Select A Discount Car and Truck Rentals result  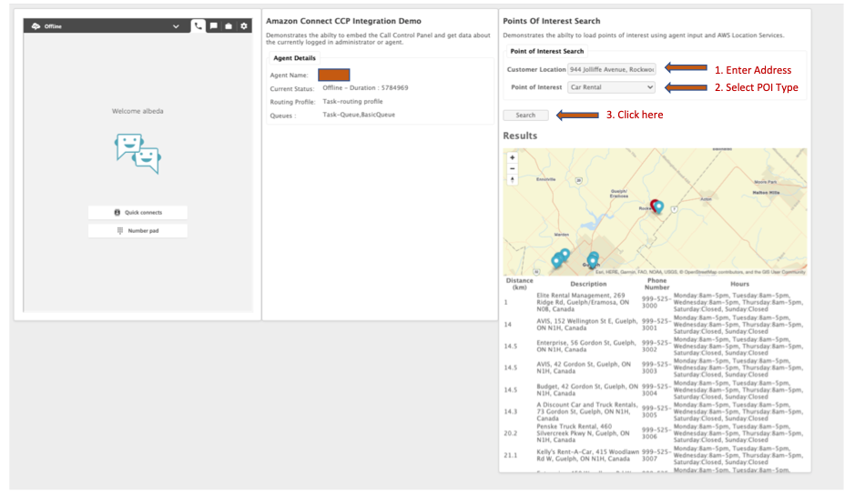click(655, 411)
